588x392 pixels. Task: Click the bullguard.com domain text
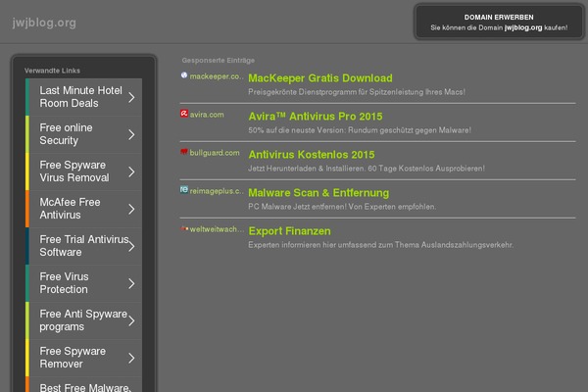215,153
